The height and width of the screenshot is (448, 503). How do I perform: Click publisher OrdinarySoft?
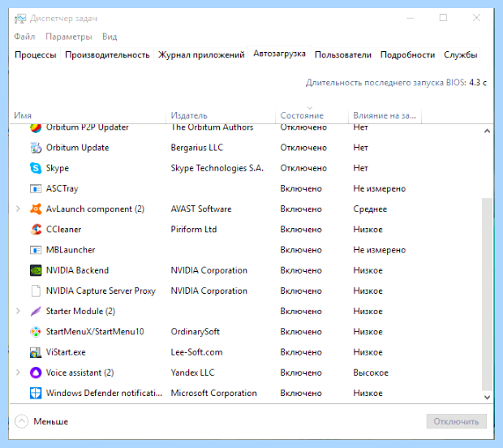pyautogui.click(x=196, y=332)
